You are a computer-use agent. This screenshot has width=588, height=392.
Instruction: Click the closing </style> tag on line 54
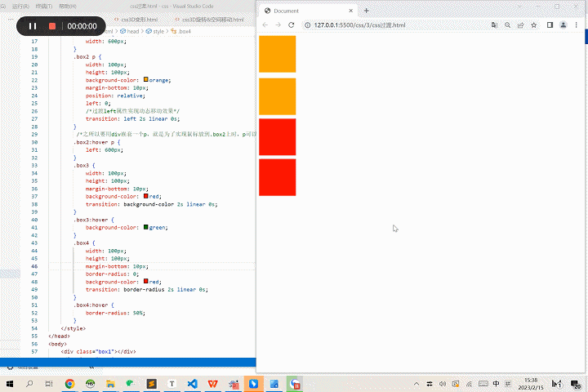[x=73, y=328]
